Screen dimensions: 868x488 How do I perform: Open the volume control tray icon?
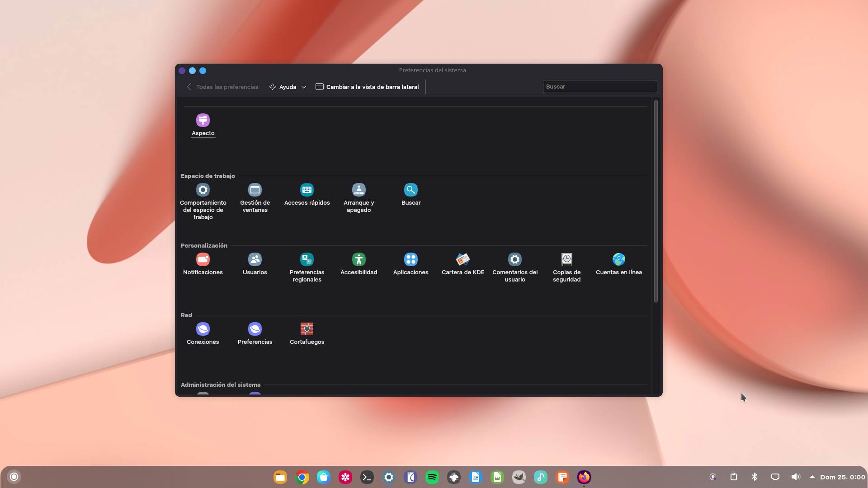pyautogui.click(x=796, y=477)
